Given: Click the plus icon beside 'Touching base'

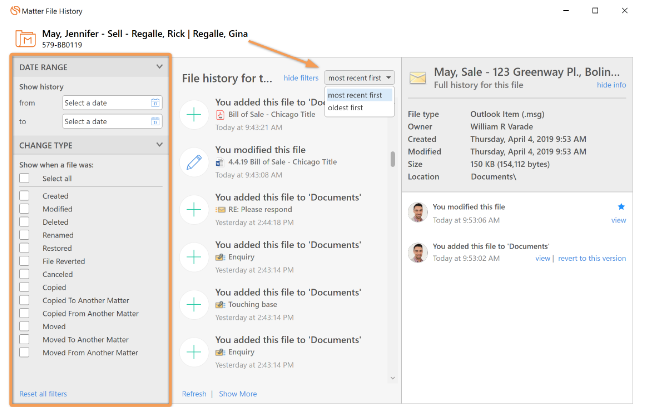Looking at the screenshot, I should [x=194, y=305].
